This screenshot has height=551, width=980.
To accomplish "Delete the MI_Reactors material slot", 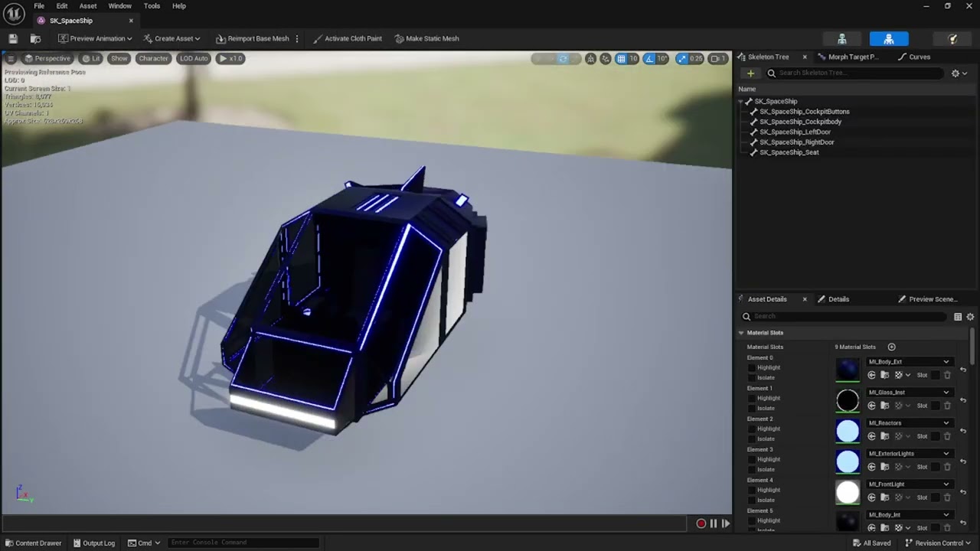I will click(x=947, y=436).
